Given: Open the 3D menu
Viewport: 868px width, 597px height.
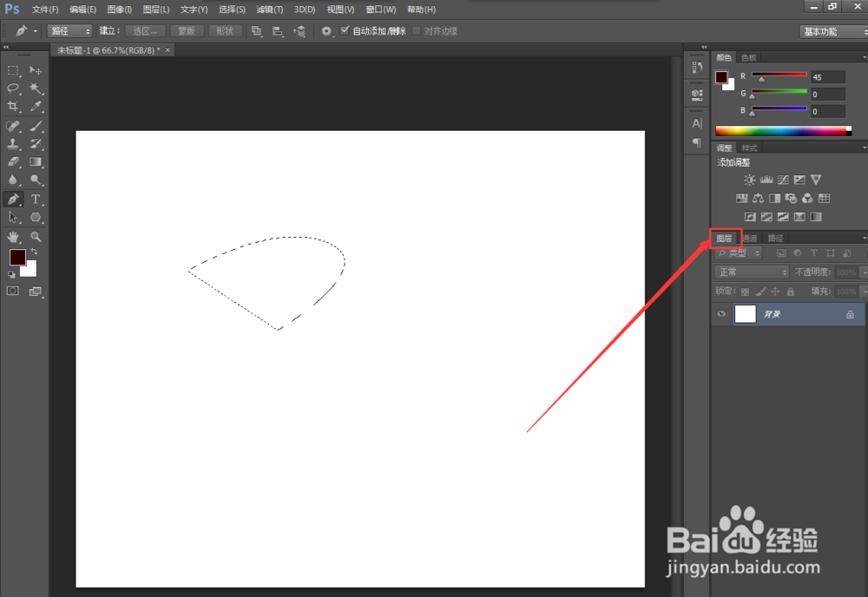Looking at the screenshot, I should coord(305,10).
